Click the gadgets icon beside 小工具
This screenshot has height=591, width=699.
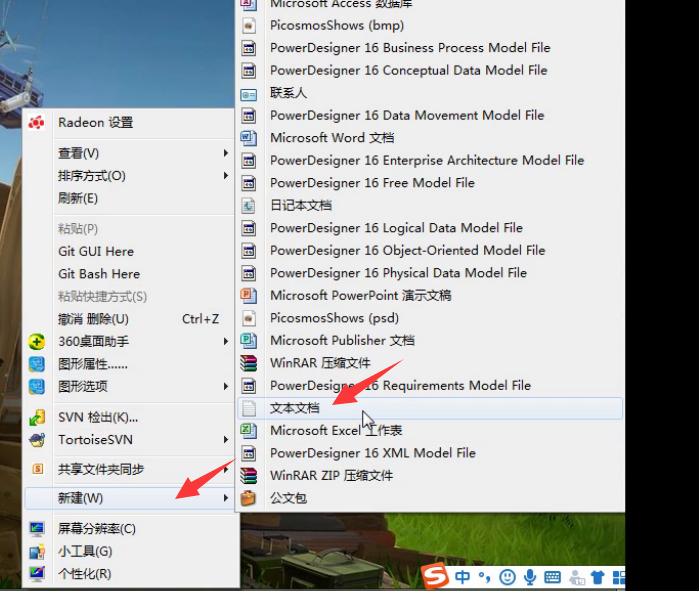click(x=37, y=551)
